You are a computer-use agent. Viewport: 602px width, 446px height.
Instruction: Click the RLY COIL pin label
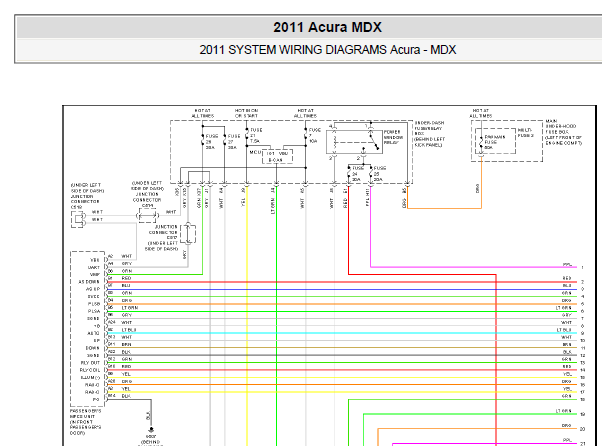(x=90, y=370)
